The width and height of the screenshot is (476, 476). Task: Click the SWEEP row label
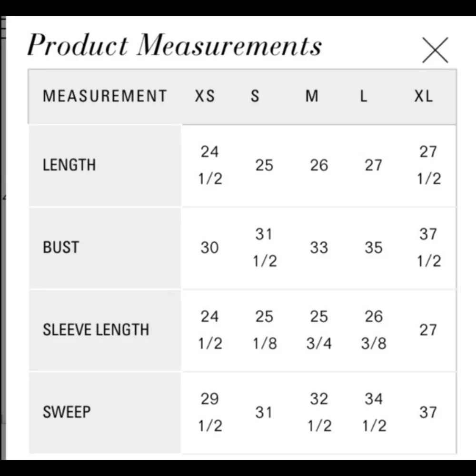[67, 412]
